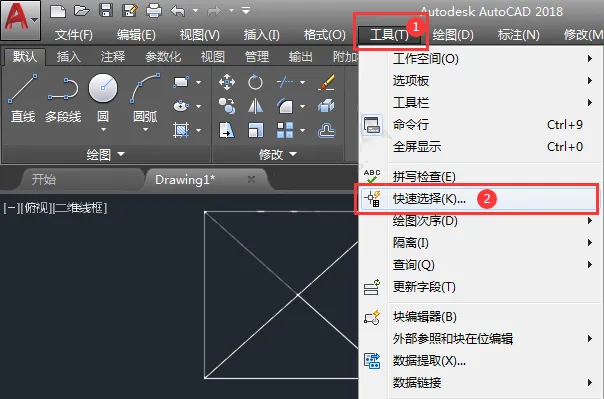Click the Array tool icon
This screenshot has width=604, height=399.
click(285, 130)
